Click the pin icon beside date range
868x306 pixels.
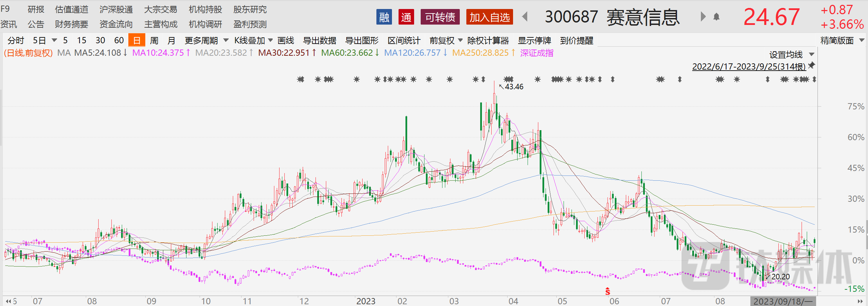(x=812, y=65)
